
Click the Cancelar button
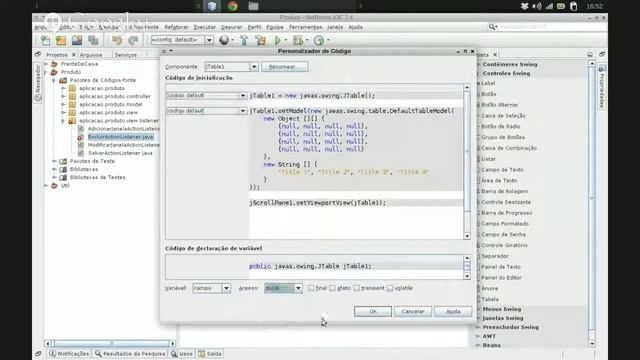[x=413, y=311]
